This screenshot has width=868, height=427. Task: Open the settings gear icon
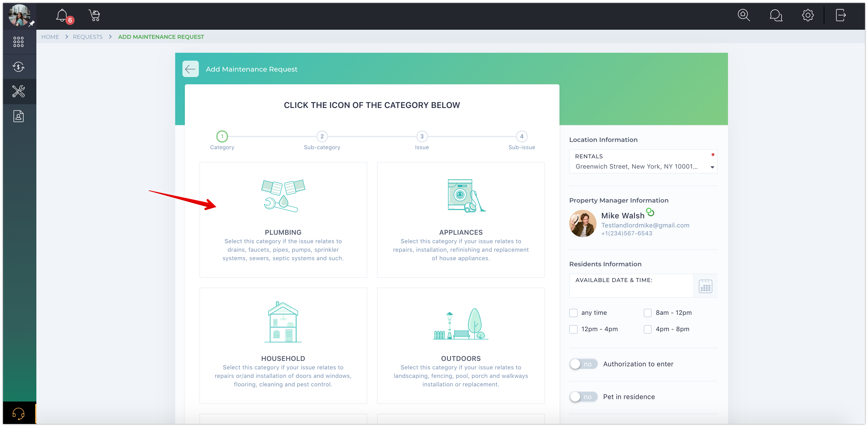808,15
